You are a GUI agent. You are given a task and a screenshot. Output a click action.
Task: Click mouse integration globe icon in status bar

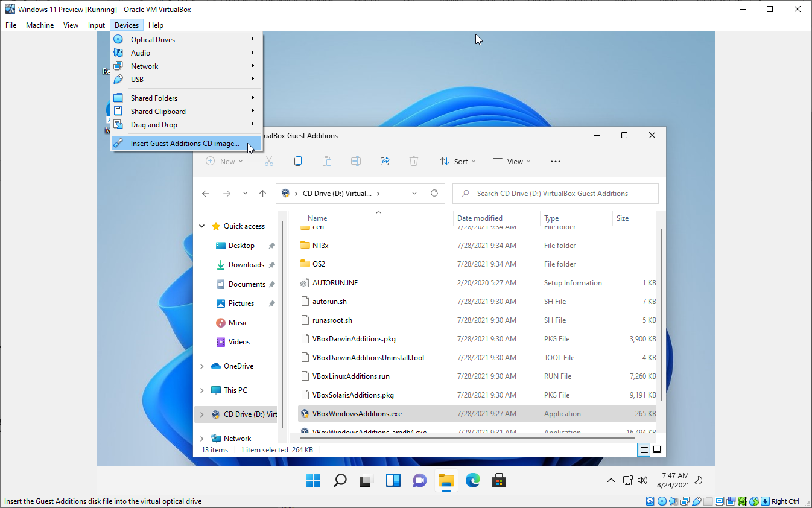[x=753, y=501]
